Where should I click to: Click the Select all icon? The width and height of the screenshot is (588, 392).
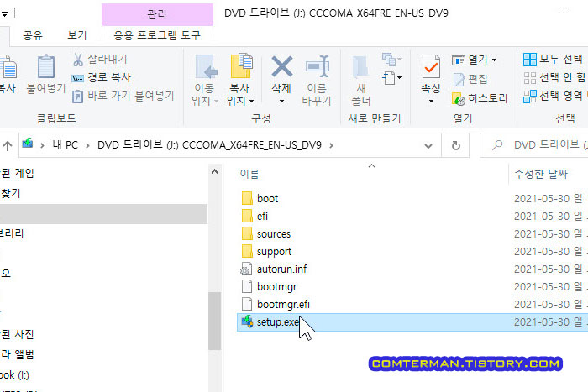point(529,60)
